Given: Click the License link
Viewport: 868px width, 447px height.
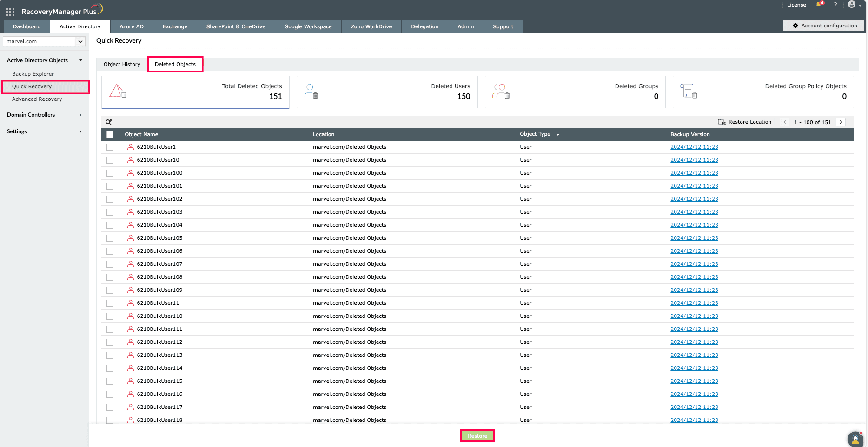Looking at the screenshot, I should coord(796,5).
